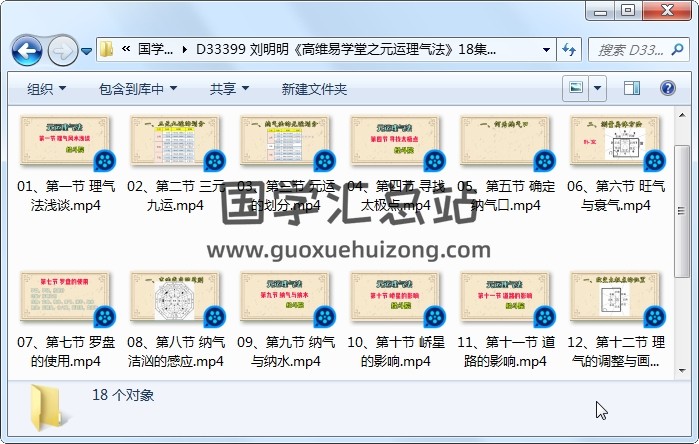Minimize the Explorer window
The height and width of the screenshot is (444, 699).
[x=600, y=11]
